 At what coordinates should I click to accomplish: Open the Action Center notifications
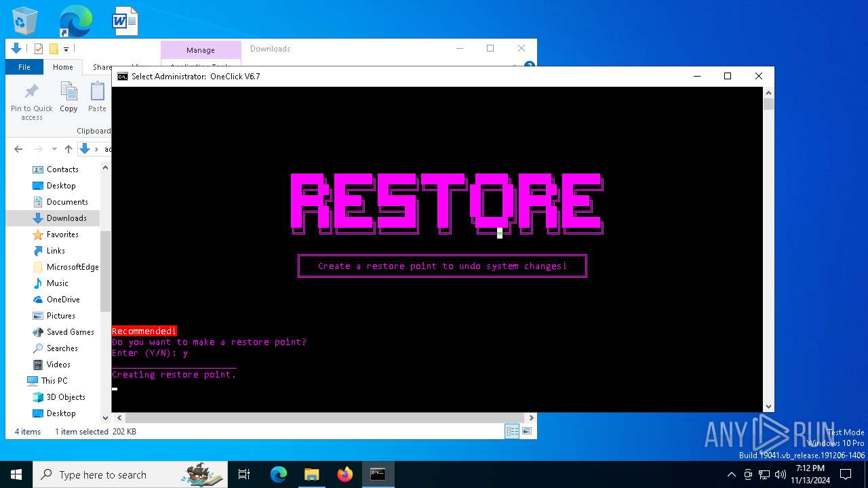846,474
